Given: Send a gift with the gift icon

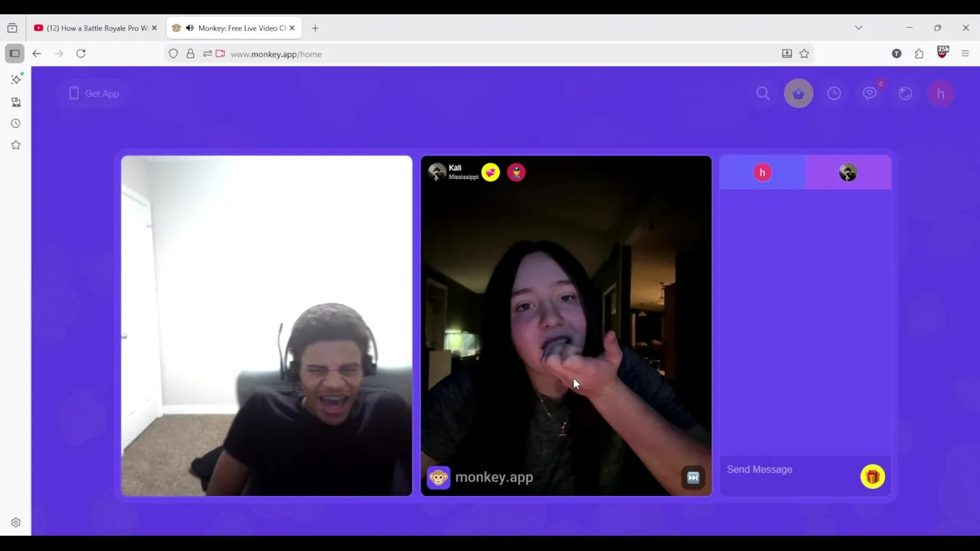Looking at the screenshot, I should click(872, 477).
